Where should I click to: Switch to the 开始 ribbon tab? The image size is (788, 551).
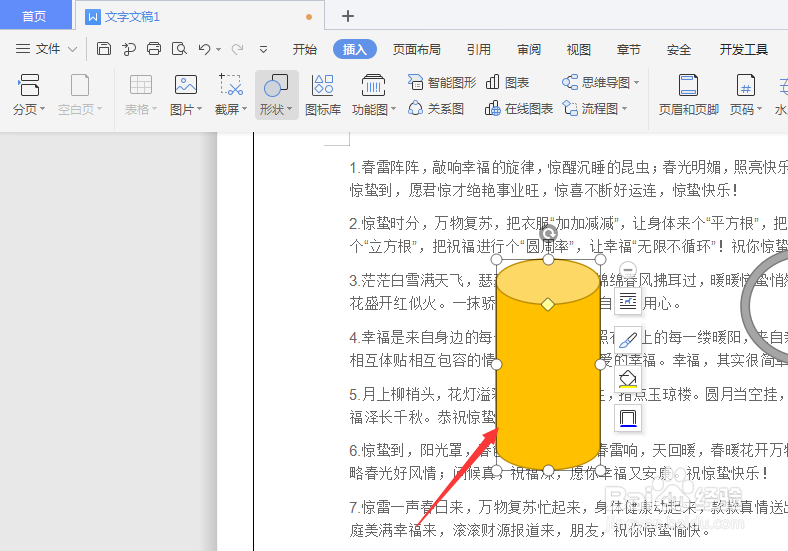[305, 49]
